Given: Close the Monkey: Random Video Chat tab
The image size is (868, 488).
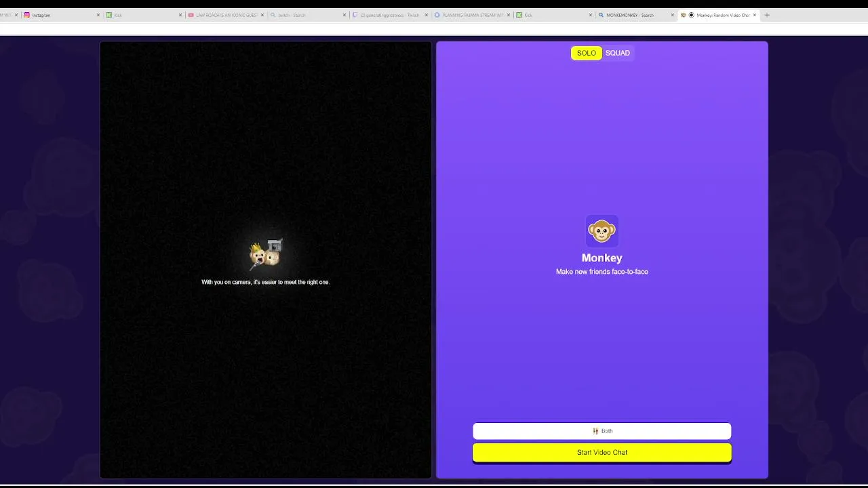Looking at the screenshot, I should tap(755, 15).
